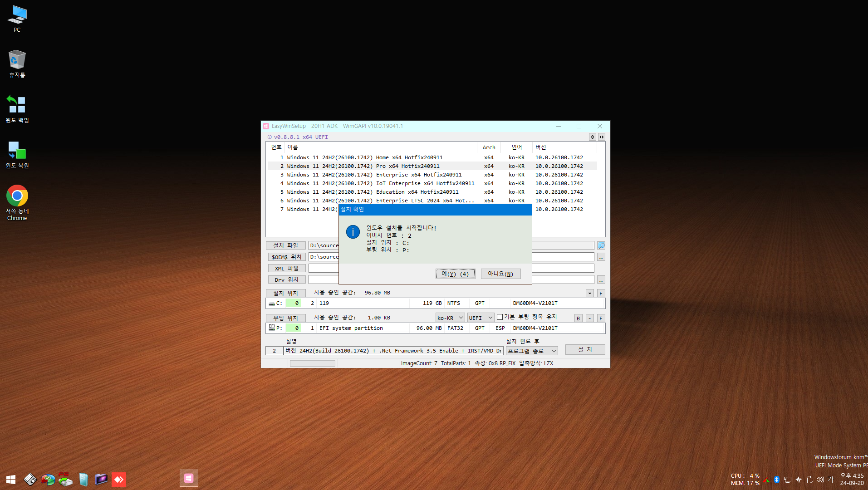
Task: Click the magnifier browse icon for 설치 파일
Action: click(x=601, y=245)
